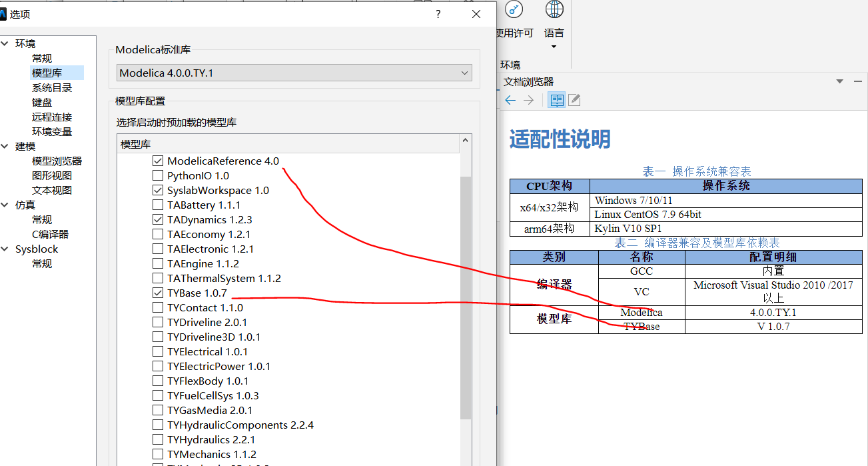Click the 4.0.0.TY.1 cell in 表二

click(773, 312)
